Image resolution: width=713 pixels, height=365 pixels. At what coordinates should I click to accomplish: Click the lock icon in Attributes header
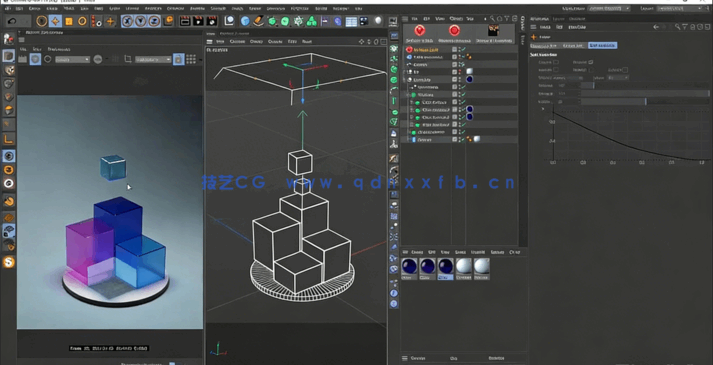[x=692, y=27]
